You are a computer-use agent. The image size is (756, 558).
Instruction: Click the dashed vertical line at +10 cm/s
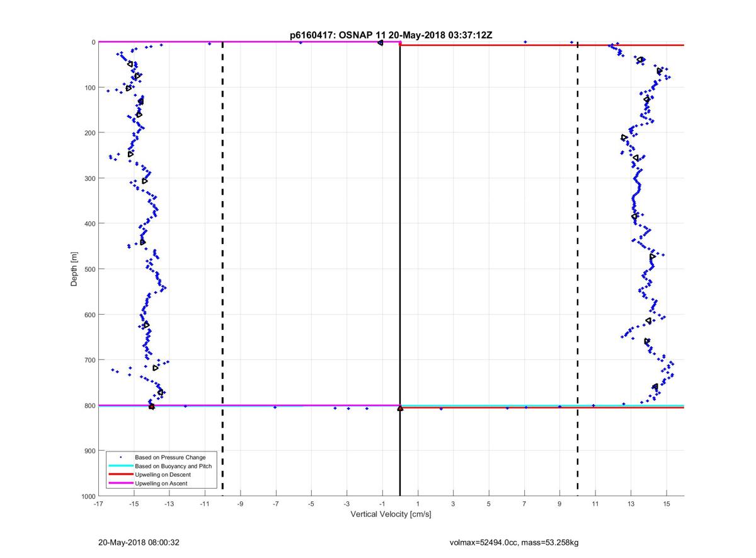click(578, 269)
